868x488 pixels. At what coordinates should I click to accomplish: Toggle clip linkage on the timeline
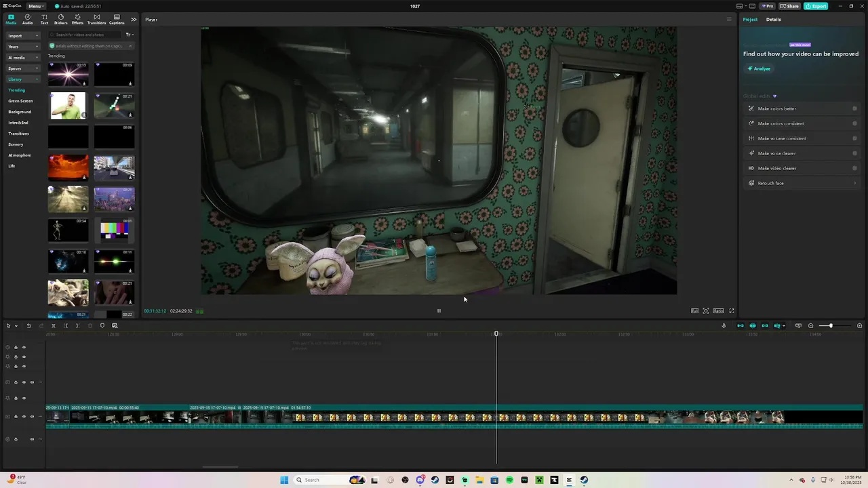point(765,326)
